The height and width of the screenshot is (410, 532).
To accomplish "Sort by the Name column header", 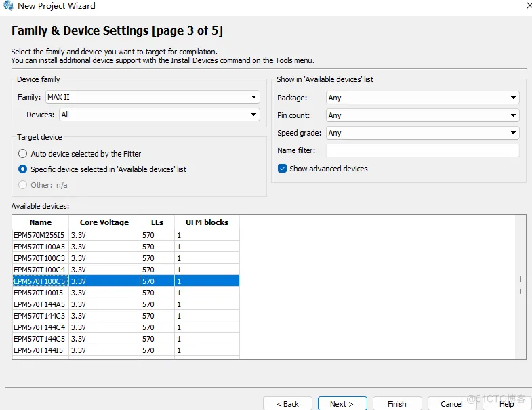I will (x=41, y=222).
